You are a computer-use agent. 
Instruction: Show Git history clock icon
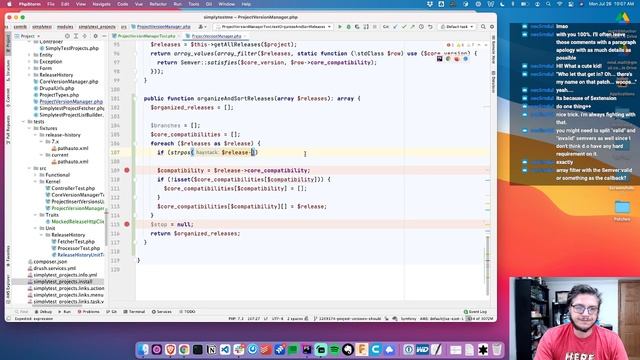421,27
